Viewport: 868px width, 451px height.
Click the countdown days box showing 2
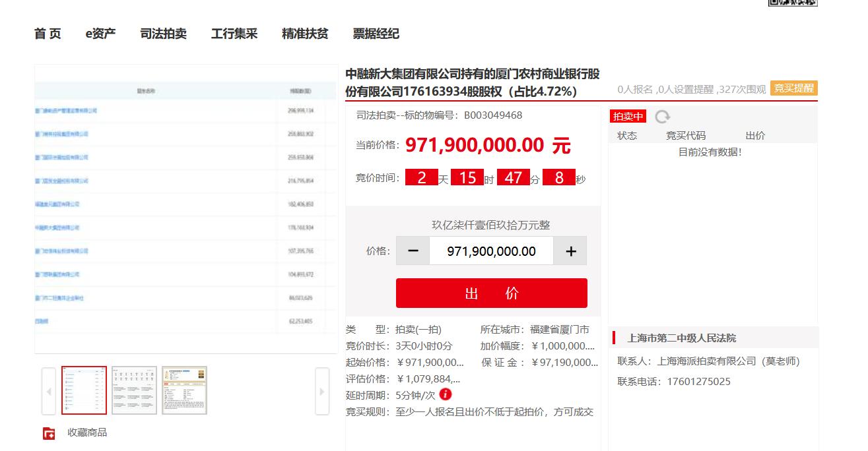coord(421,178)
